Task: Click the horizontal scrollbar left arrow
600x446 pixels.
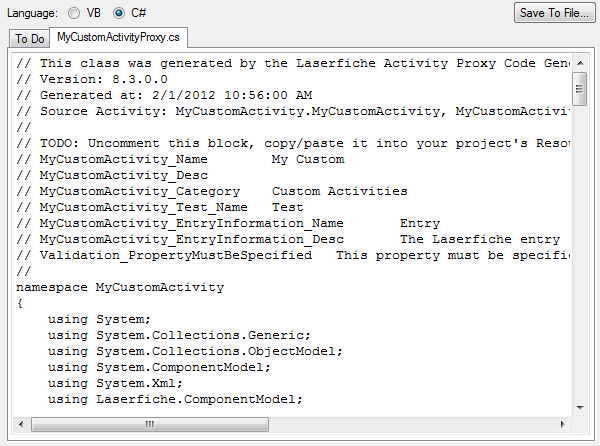Action: [x=21, y=424]
